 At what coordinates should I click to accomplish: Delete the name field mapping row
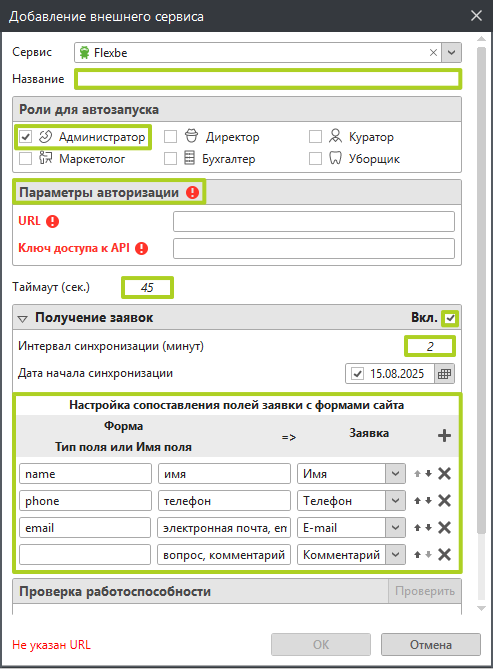(444, 474)
